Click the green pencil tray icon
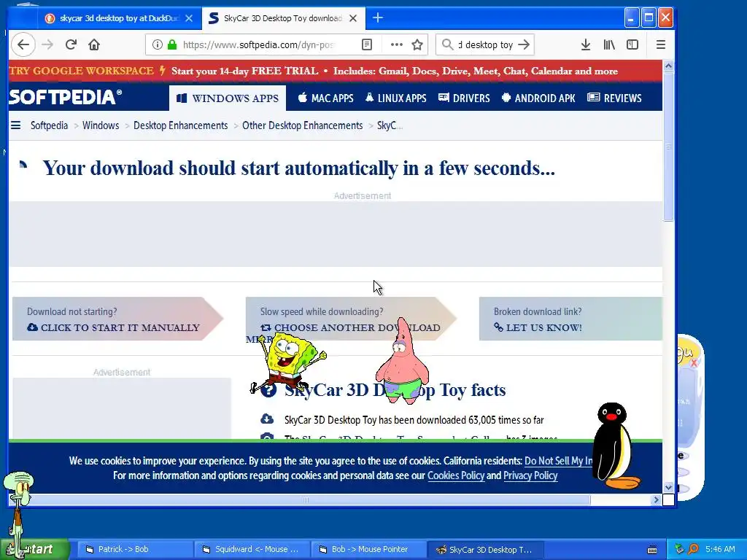The image size is (747, 560). (679, 549)
